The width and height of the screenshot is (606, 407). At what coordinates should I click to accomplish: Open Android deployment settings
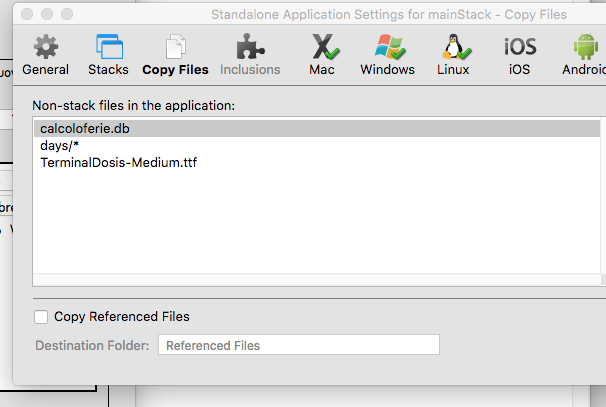coord(583,55)
